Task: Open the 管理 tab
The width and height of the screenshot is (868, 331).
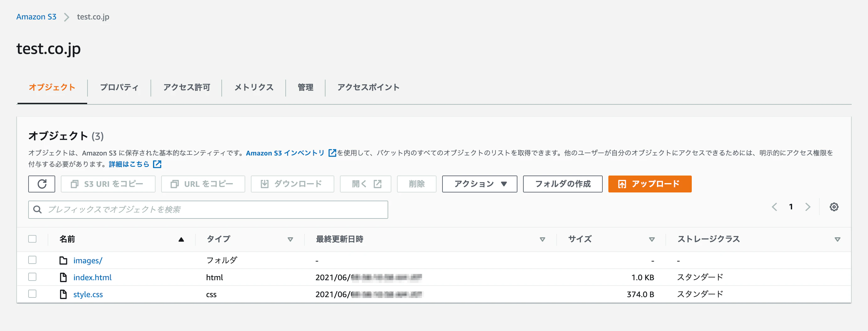Action: click(305, 87)
